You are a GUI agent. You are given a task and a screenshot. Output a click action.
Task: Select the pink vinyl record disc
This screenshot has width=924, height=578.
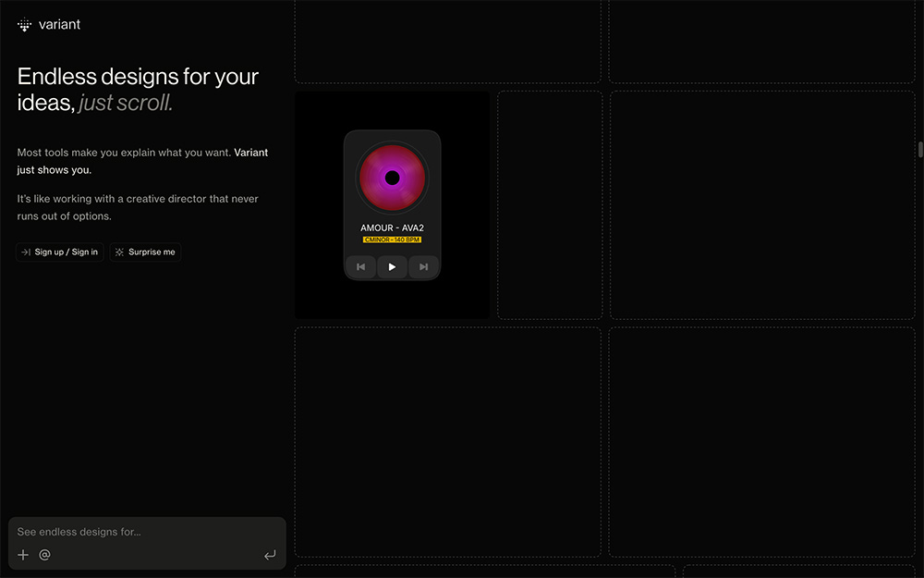tap(392, 178)
